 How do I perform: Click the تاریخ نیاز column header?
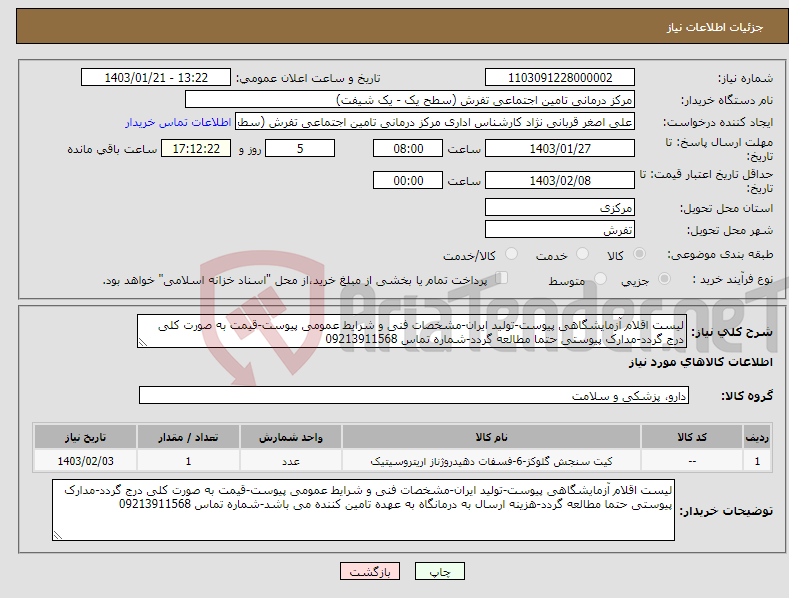pyautogui.click(x=86, y=437)
